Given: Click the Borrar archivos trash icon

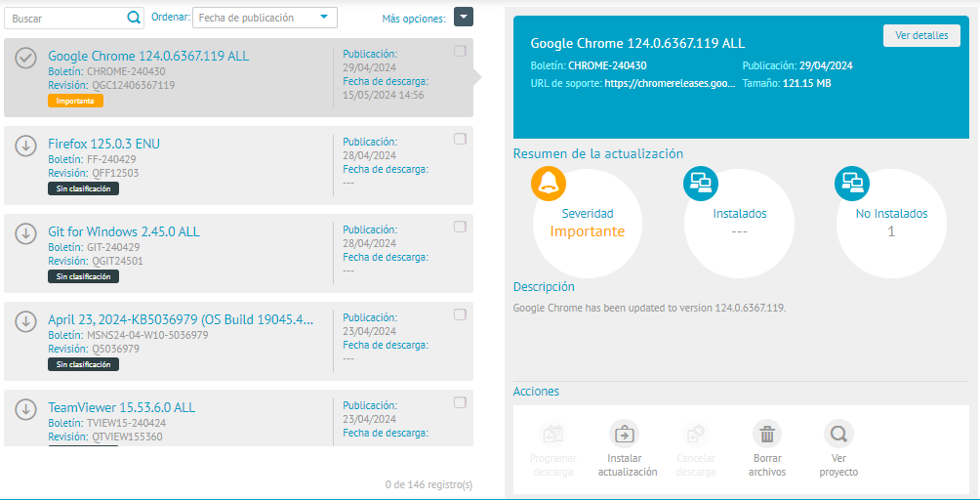Looking at the screenshot, I should pos(767,435).
